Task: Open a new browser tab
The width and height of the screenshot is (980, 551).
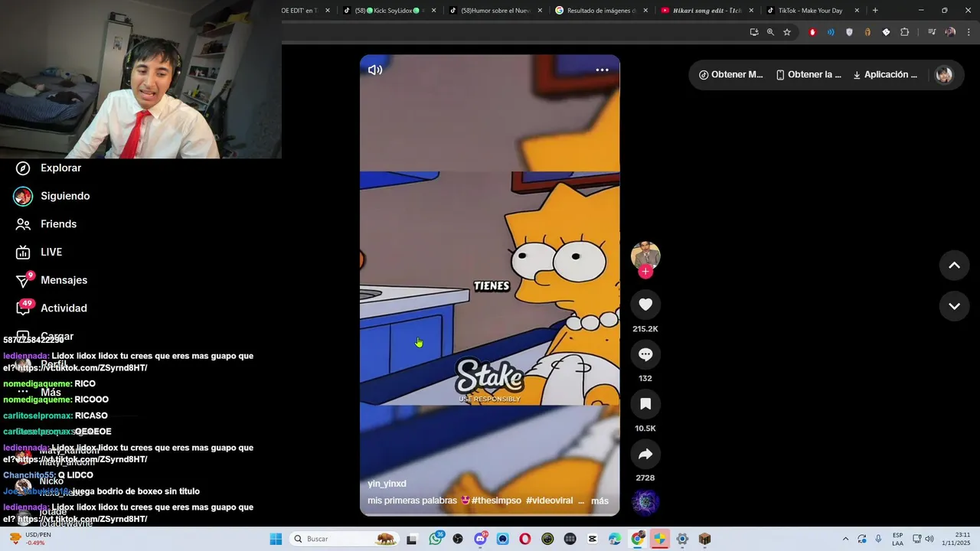Action: pos(875,11)
